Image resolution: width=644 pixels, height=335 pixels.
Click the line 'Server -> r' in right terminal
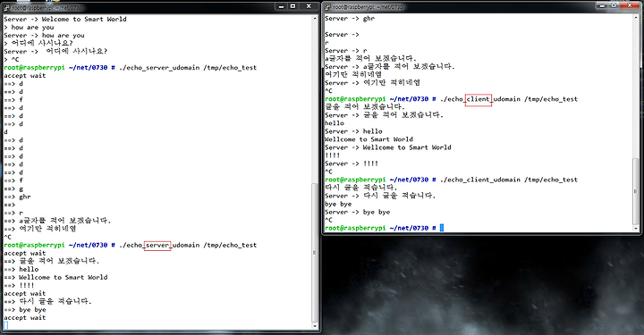[346, 51]
